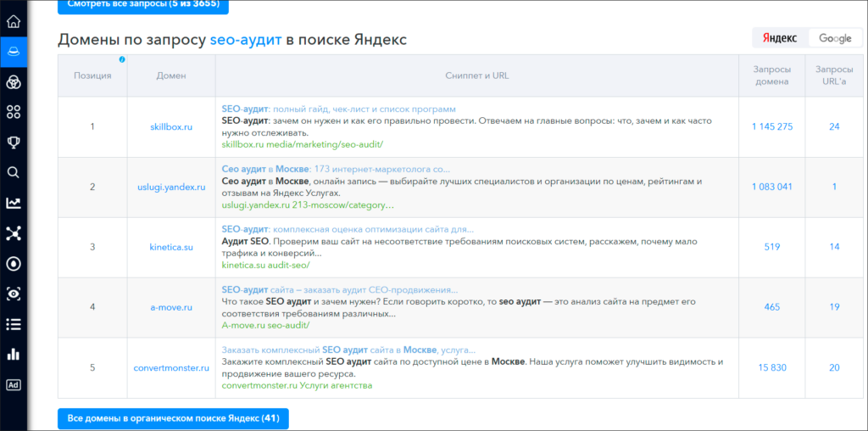Open domain queries value 519
Screen dimensions: 868x431
coord(771,247)
